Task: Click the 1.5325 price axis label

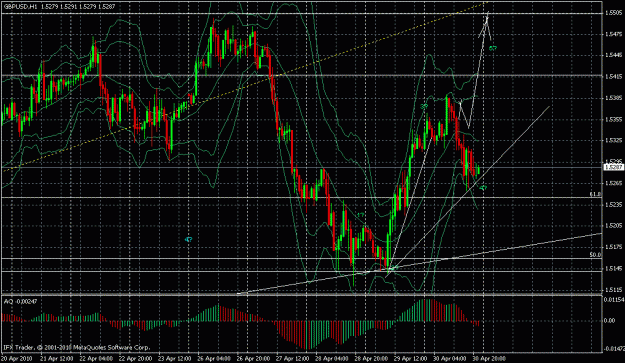Action: [613, 140]
